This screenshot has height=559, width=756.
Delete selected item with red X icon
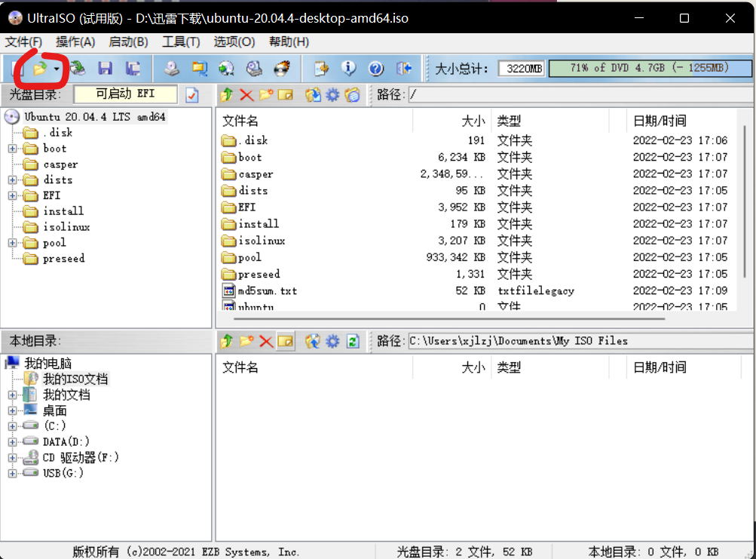247,94
